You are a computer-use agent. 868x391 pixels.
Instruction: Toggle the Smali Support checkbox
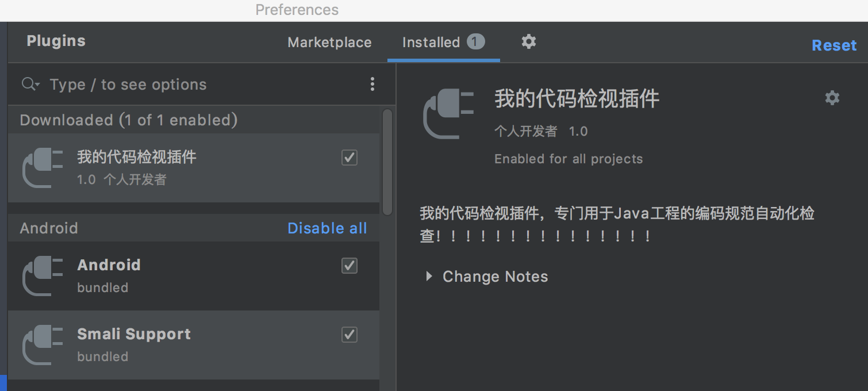coord(349,335)
